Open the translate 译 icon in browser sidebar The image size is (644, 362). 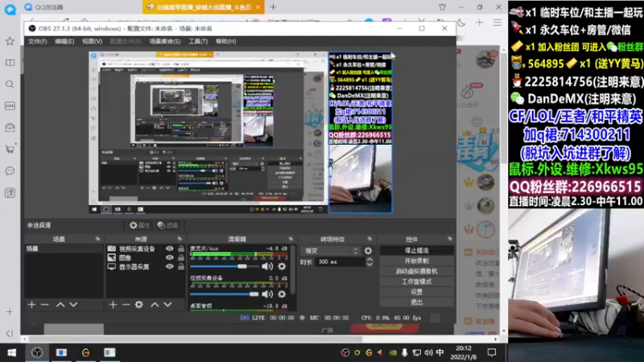click(10, 192)
